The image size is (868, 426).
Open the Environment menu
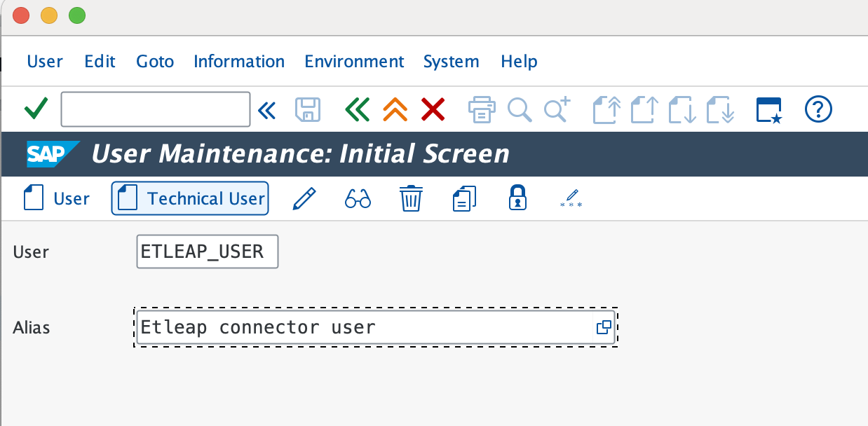354,61
